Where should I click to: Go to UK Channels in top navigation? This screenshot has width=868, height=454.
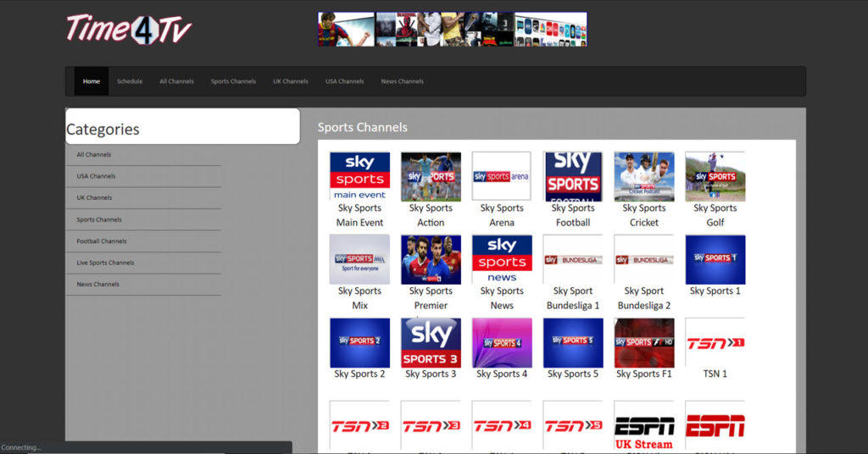(x=290, y=81)
